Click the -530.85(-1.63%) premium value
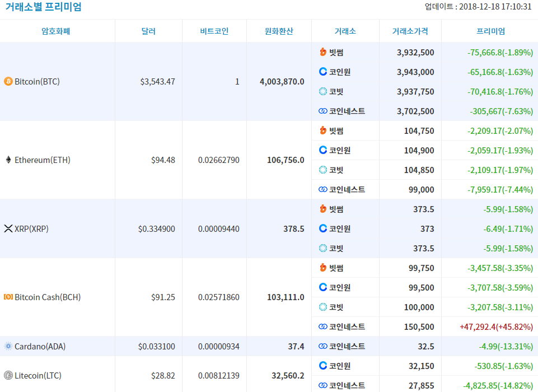538x392 pixels. 504,366
